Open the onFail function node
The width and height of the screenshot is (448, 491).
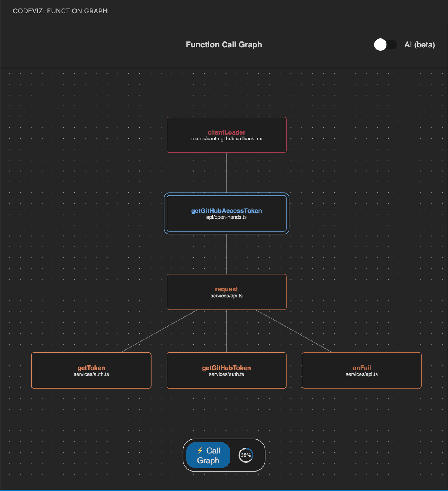coord(362,370)
